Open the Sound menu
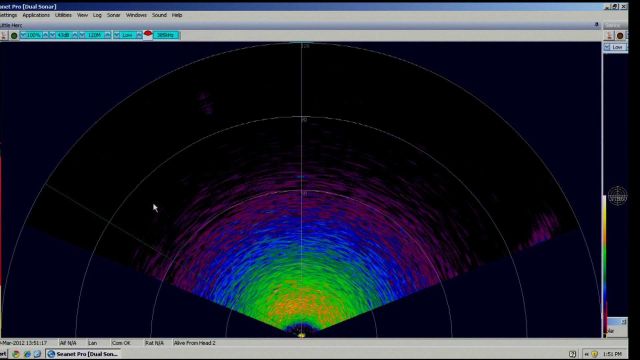 [159, 15]
